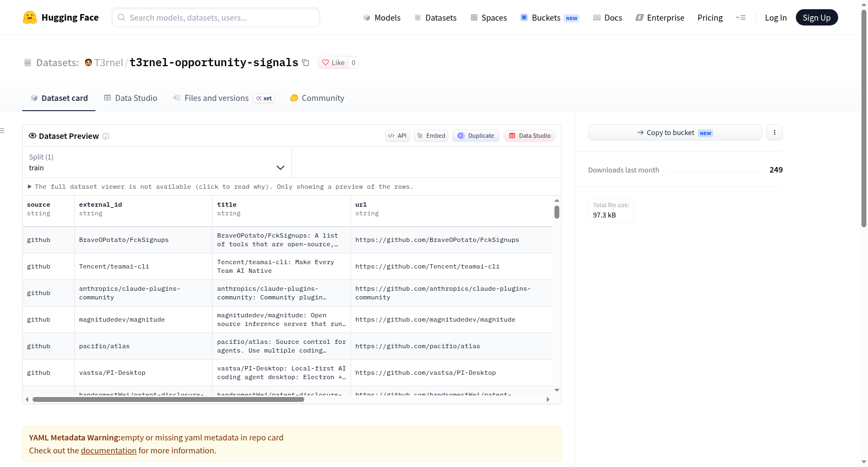Click the horizontal scrollbar of the preview table
This screenshot has width=868, height=467.
click(168, 399)
